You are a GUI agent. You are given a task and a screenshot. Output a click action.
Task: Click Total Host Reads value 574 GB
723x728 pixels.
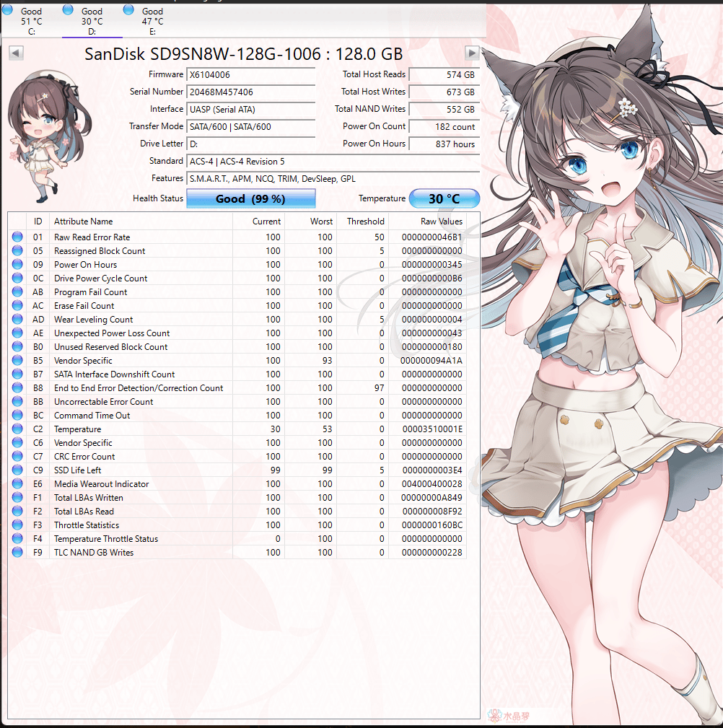(444, 75)
